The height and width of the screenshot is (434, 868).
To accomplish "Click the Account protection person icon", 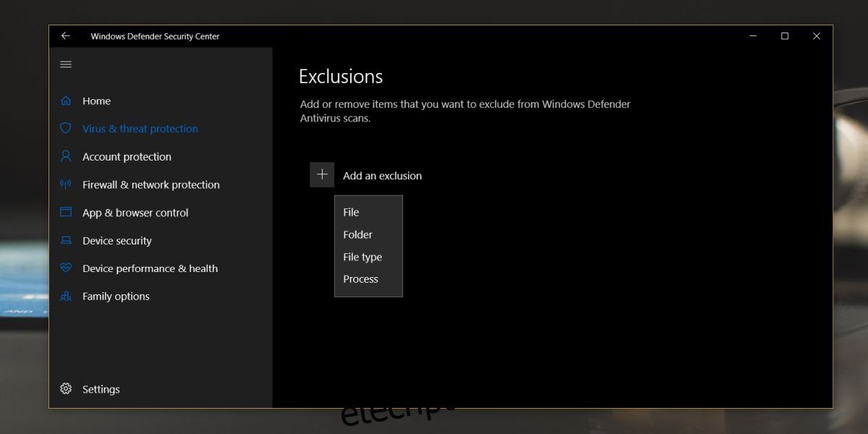I will pyautogui.click(x=66, y=157).
